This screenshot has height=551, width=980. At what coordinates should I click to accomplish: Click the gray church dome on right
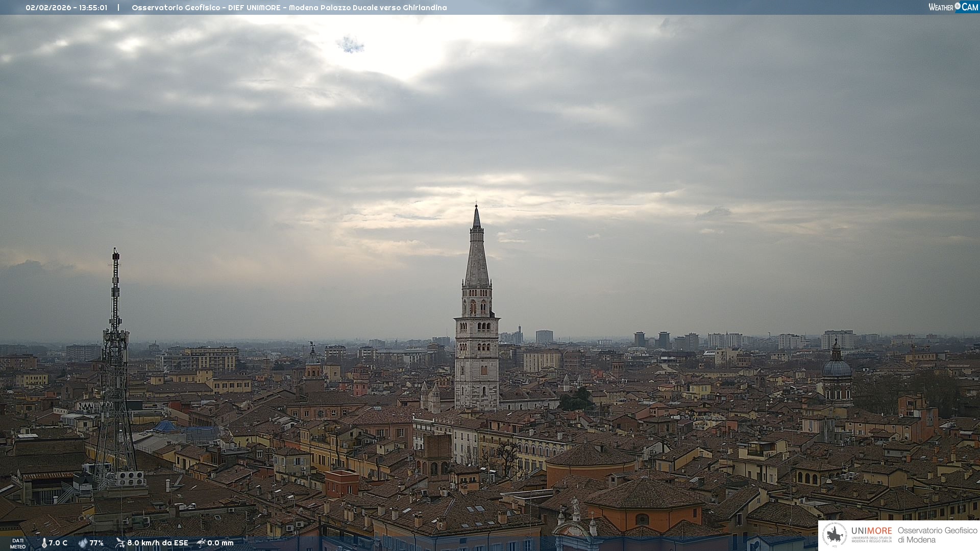point(837,367)
